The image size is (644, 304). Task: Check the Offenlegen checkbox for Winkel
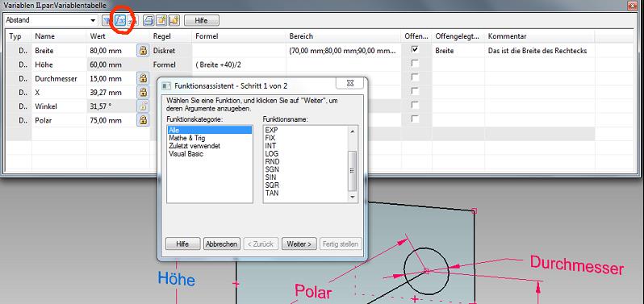(x=416, y=105)
